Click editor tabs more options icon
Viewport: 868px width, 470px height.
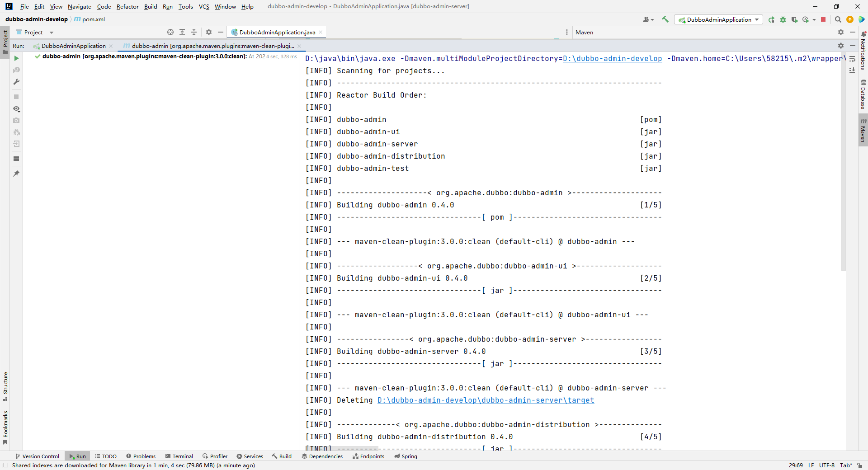(x=566, y=32)
